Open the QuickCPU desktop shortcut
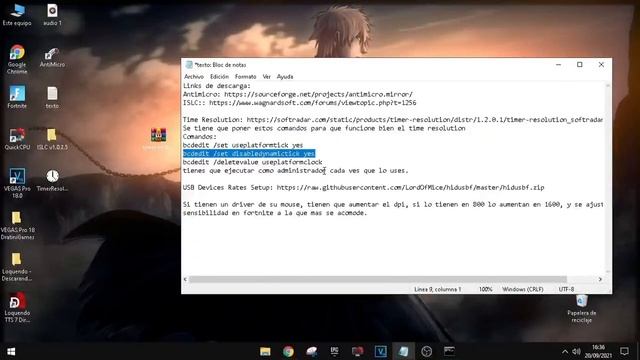640x360 pixels. (x=17, y=139)
